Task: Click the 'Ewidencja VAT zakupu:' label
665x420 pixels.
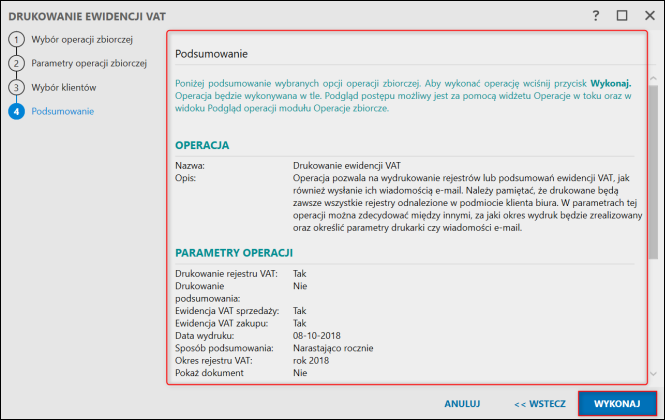Action: 221,323
